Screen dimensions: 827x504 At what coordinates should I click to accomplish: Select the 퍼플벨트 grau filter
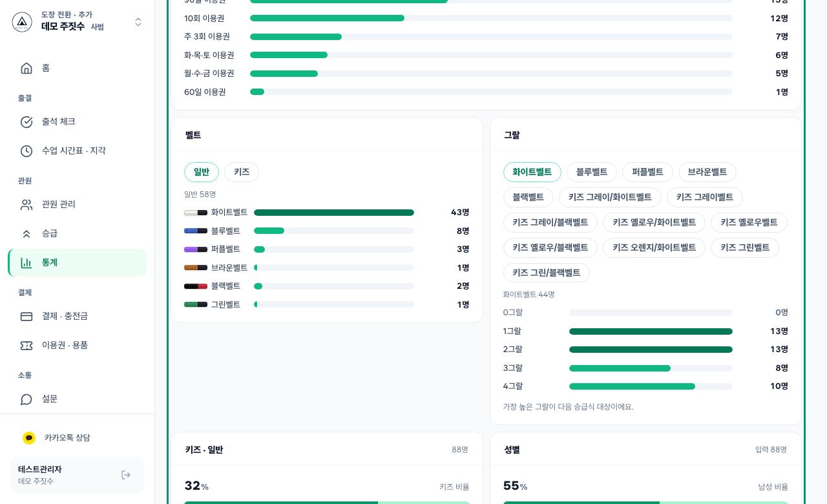point(647,172)
